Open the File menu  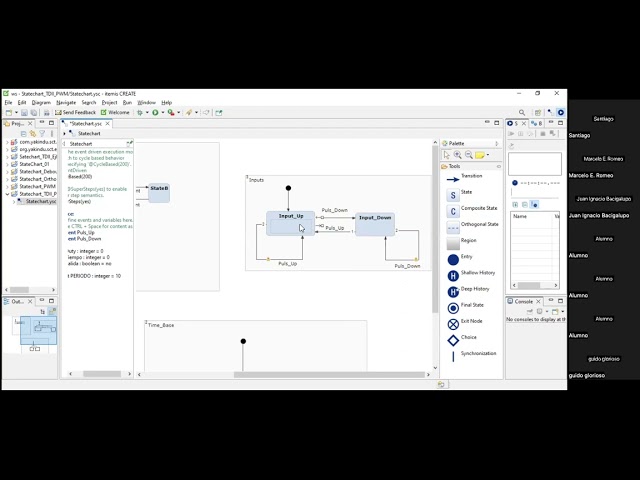coord(8,102)
